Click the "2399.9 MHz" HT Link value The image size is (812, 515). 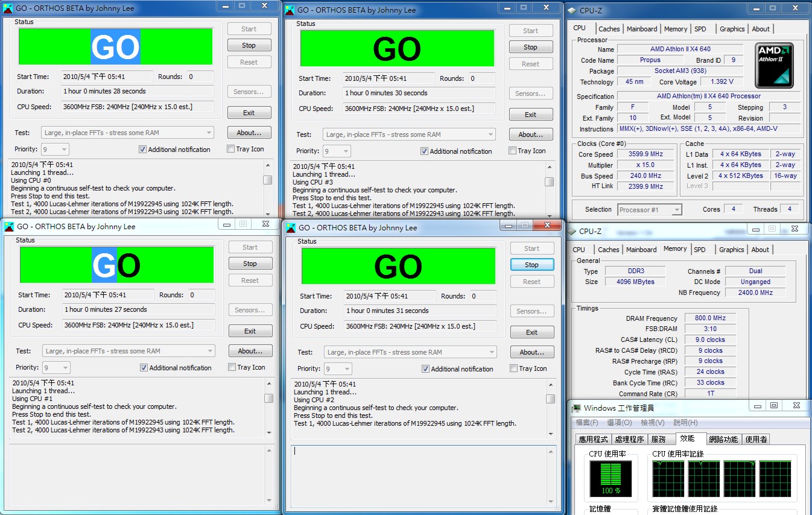645,187
